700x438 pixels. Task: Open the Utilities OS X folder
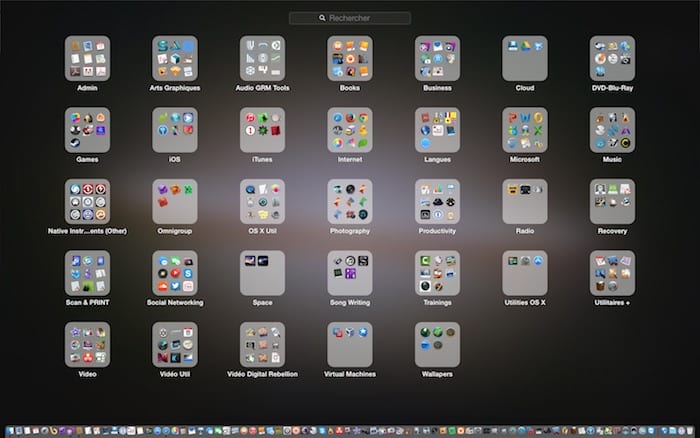[x=525, y=273]
